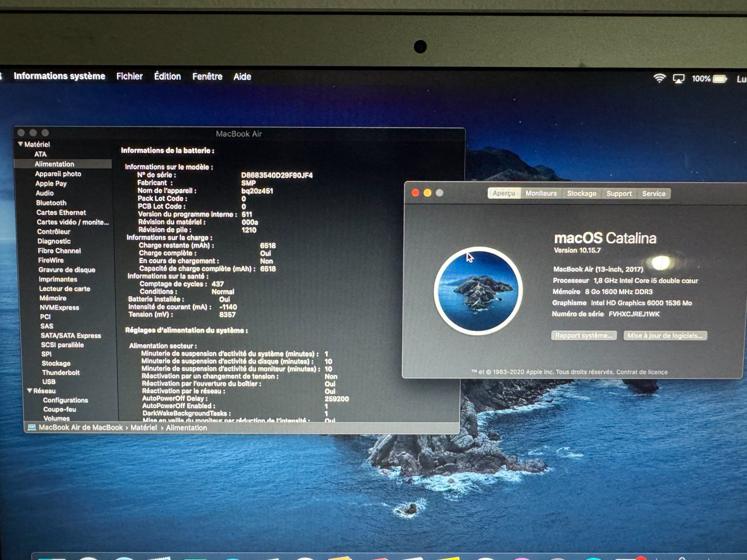Viewport: 747px width, 560px height.
Task: Switch to the Support tab
Action: tap(619, 194)
